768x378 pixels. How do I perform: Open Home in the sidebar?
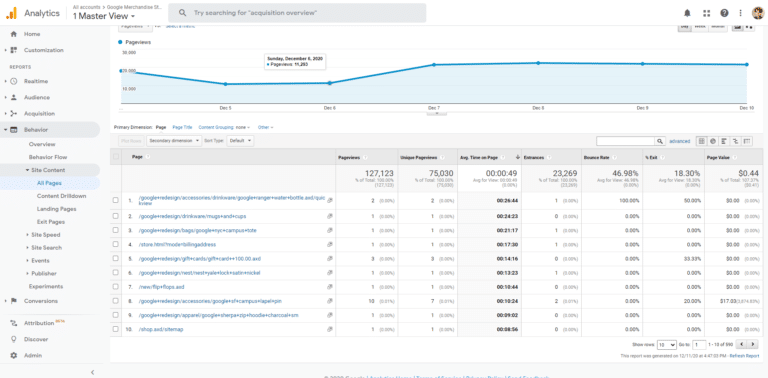(x=32, y=34)
